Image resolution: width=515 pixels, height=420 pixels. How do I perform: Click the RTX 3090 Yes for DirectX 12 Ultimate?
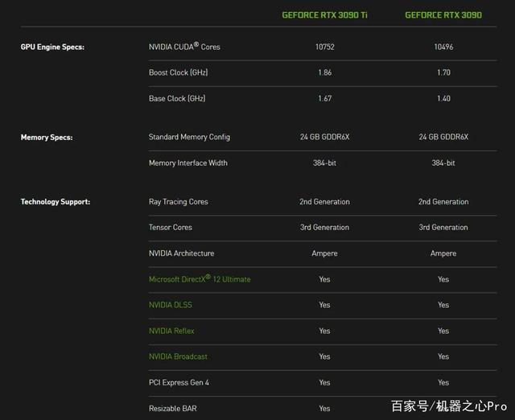coord(443,279)
